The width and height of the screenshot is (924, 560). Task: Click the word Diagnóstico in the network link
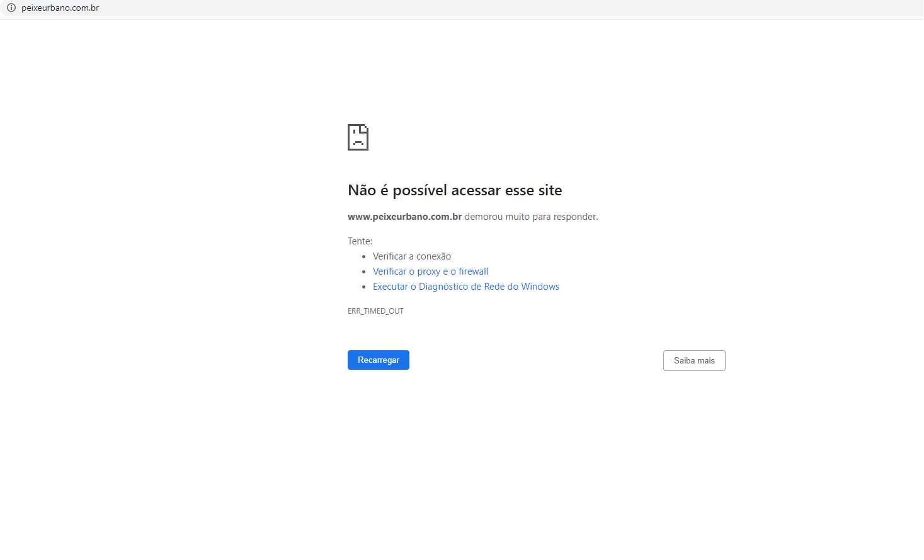pyautogui.click(x=443, y=287)
